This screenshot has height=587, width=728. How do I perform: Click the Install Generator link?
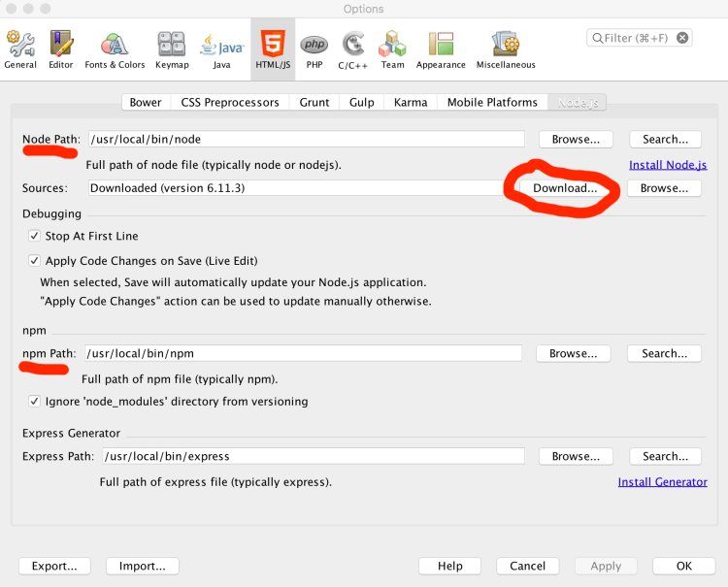(x=662, y=482)
